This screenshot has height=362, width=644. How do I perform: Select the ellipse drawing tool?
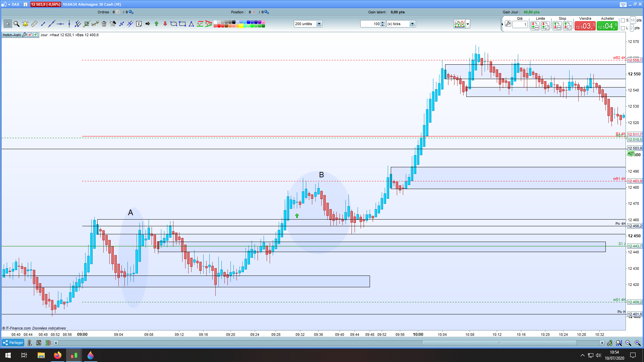point(173,24)
